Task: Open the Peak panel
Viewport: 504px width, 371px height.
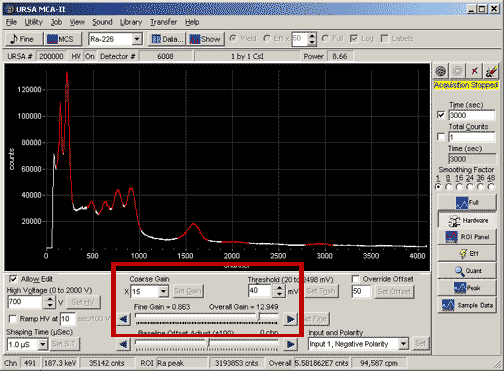Action: (467, 288)
